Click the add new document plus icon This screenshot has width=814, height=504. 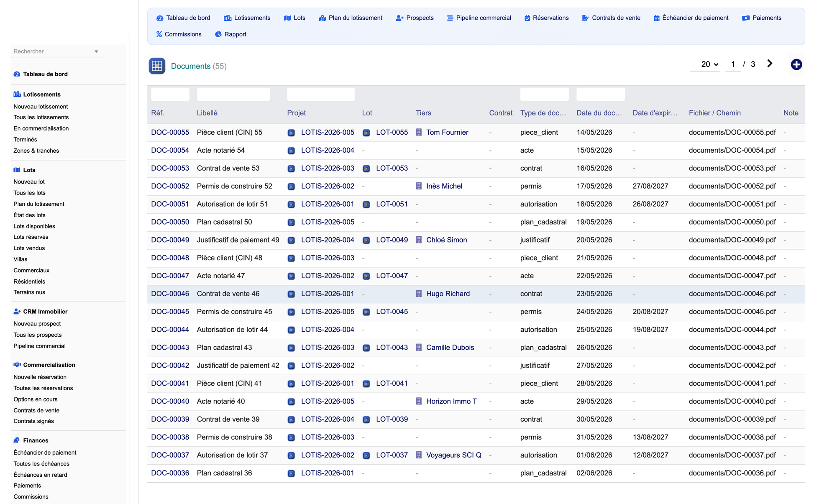coord(796,64)
